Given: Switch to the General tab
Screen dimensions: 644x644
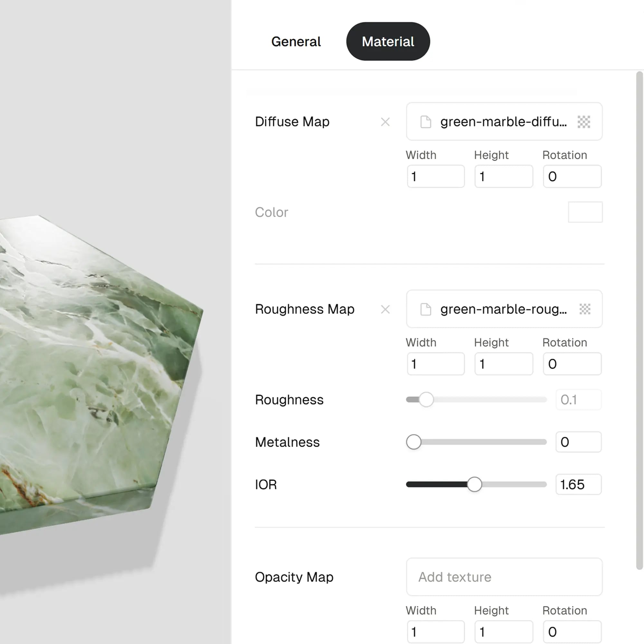Looking at the screenshot, I should coord(296,41).
